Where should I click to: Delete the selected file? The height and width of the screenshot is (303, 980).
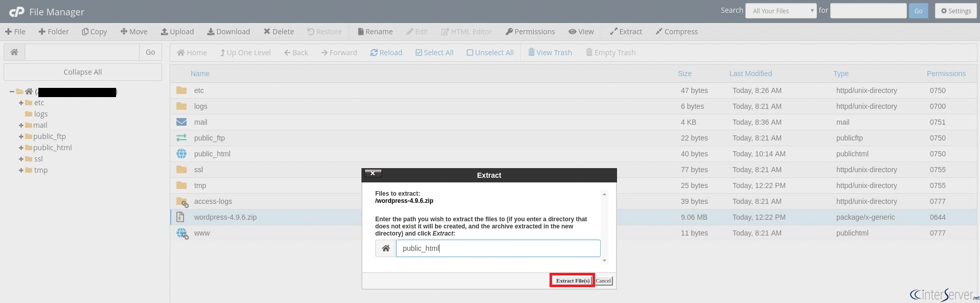click(279, 32)
